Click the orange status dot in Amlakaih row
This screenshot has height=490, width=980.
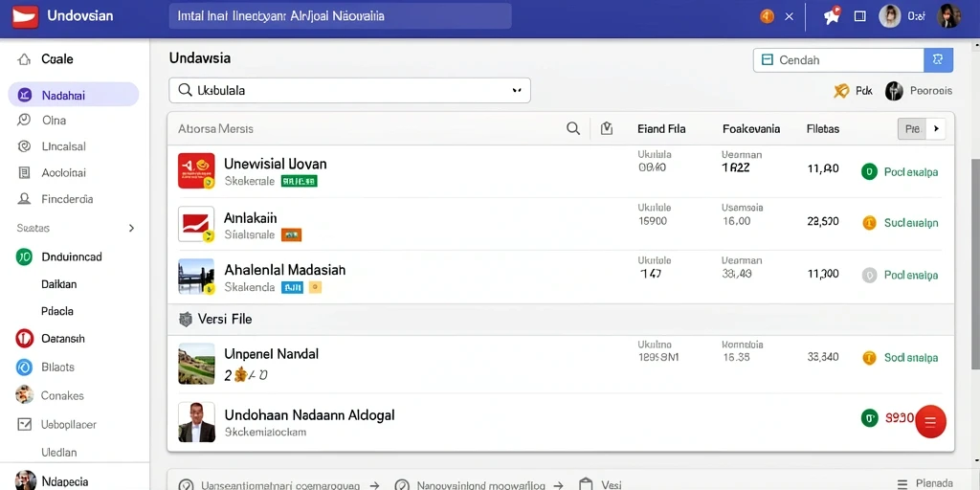click(869, 222)
